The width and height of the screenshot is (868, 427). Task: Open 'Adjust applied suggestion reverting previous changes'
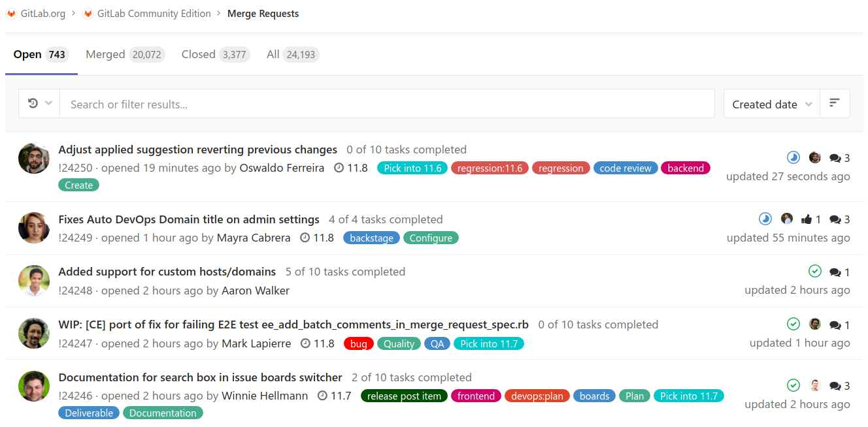click(198, 150)
